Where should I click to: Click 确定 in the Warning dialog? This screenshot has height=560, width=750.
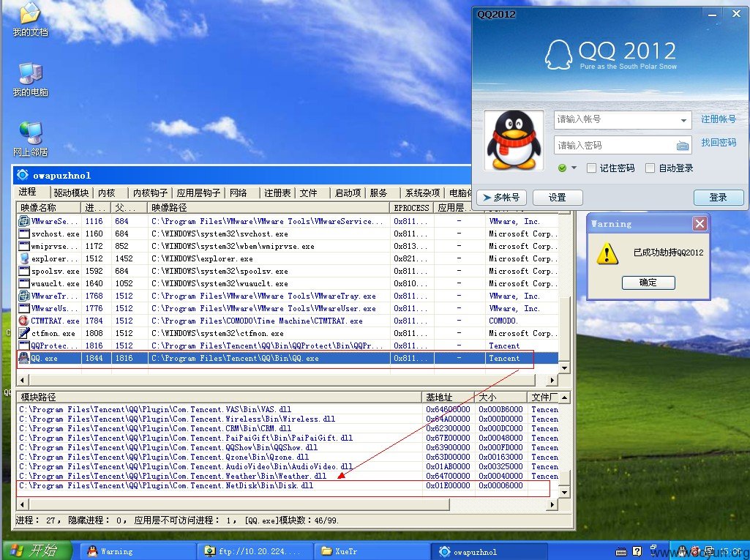[x=648, y=283]
